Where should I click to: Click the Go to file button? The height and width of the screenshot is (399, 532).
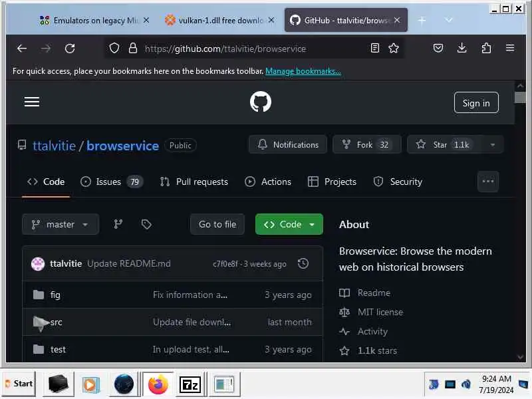click(217, 224)
